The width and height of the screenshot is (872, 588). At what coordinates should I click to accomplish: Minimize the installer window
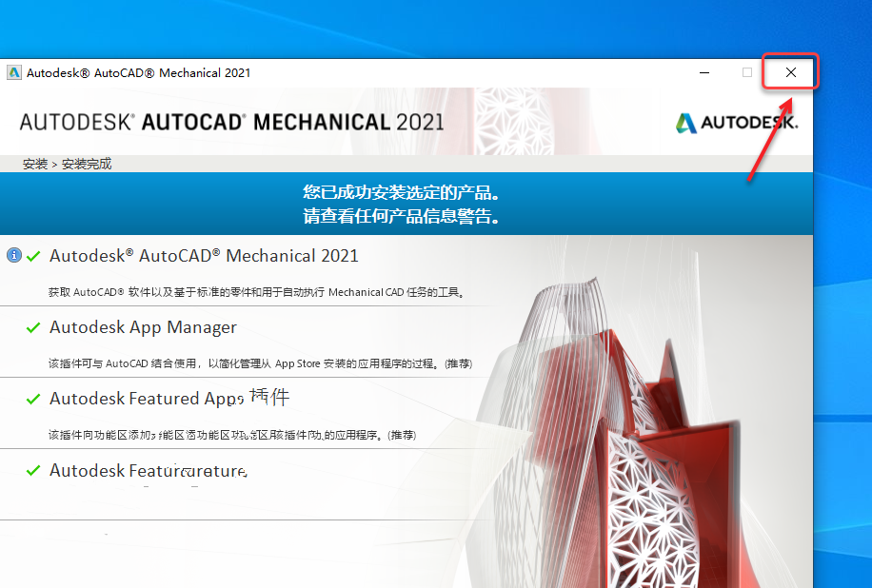[704, 73]
